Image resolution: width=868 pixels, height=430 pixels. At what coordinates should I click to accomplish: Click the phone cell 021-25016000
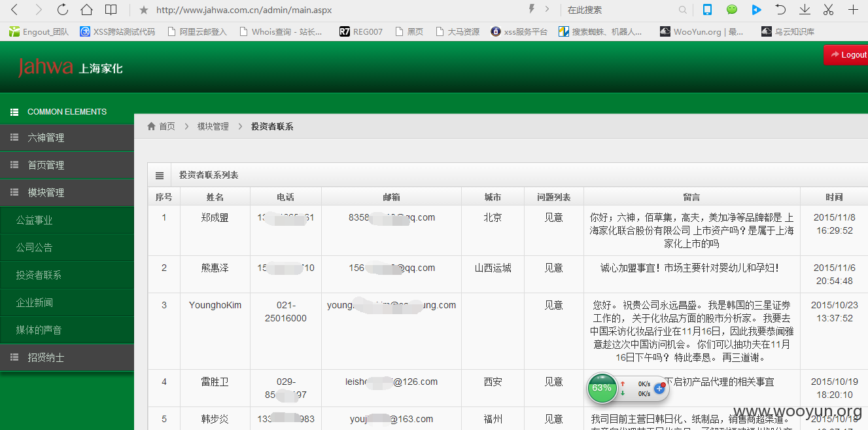click(285, 312)
